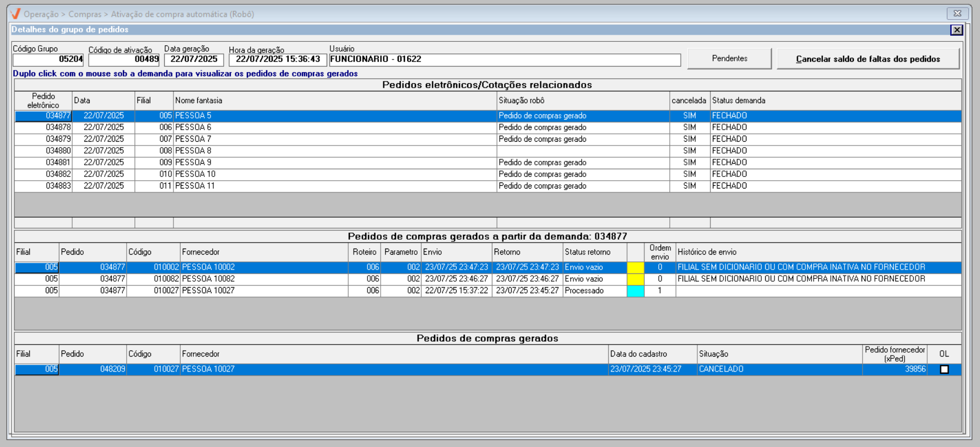Click the Código de ativação field
The image size is (980, 447).
coord(124,60)
